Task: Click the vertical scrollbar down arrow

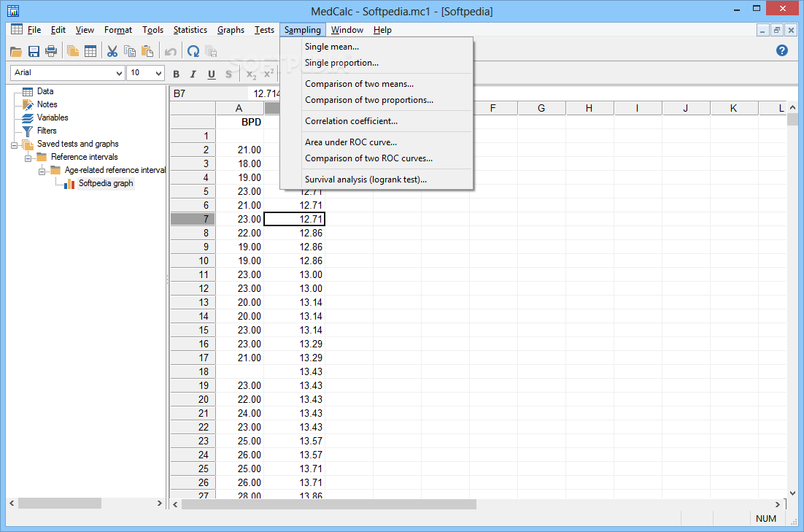Action: [x=793, y=493]
